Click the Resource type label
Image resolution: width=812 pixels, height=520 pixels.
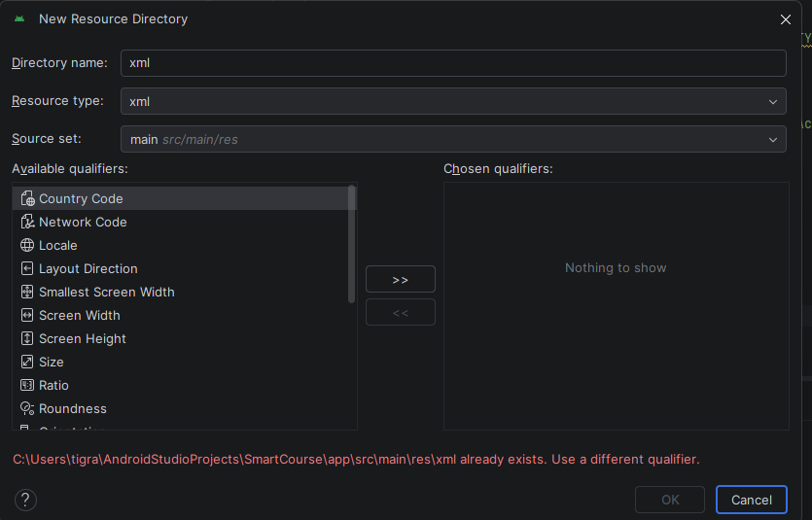click(57, 100)
